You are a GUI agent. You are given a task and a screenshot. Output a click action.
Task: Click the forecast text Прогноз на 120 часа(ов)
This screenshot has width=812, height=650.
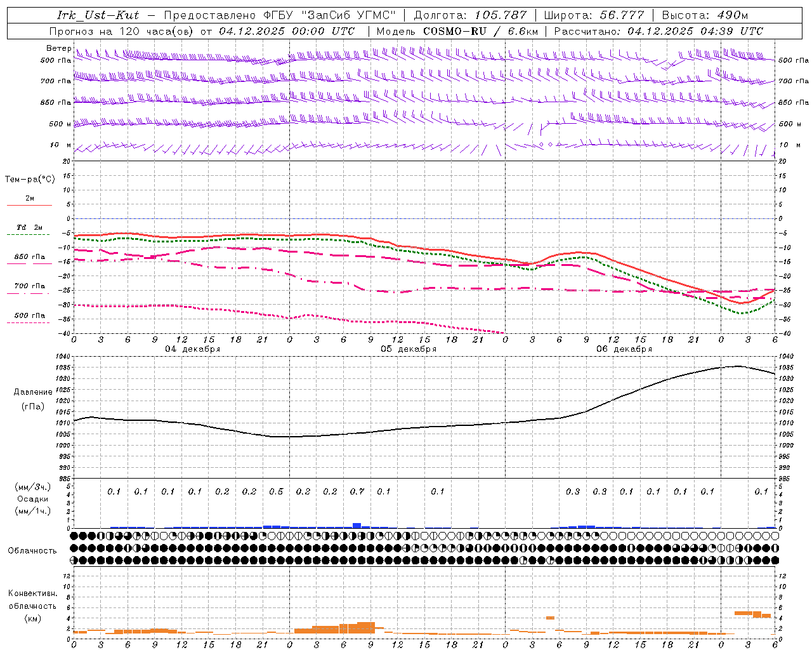coord(122,31)
